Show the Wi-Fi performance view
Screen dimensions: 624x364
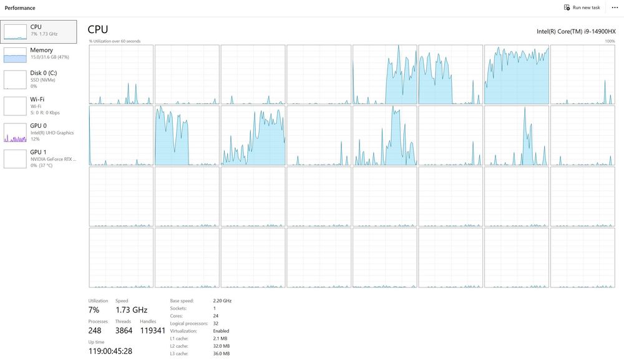point(39,106)
